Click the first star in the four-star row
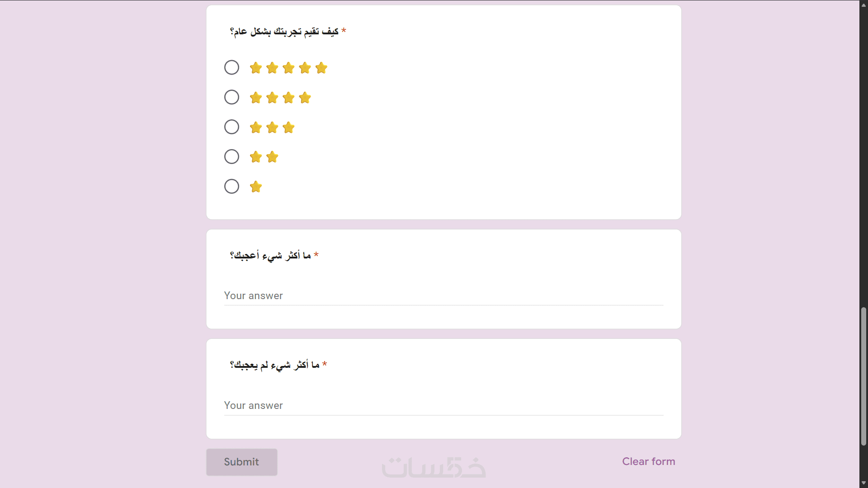The height and width of the screenshot is (488, 868). (x=256, y=98)
